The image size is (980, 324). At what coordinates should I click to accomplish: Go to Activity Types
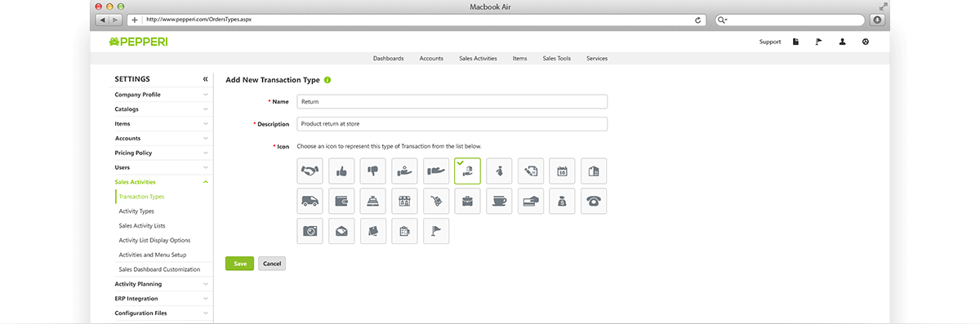tap(136, 211)
